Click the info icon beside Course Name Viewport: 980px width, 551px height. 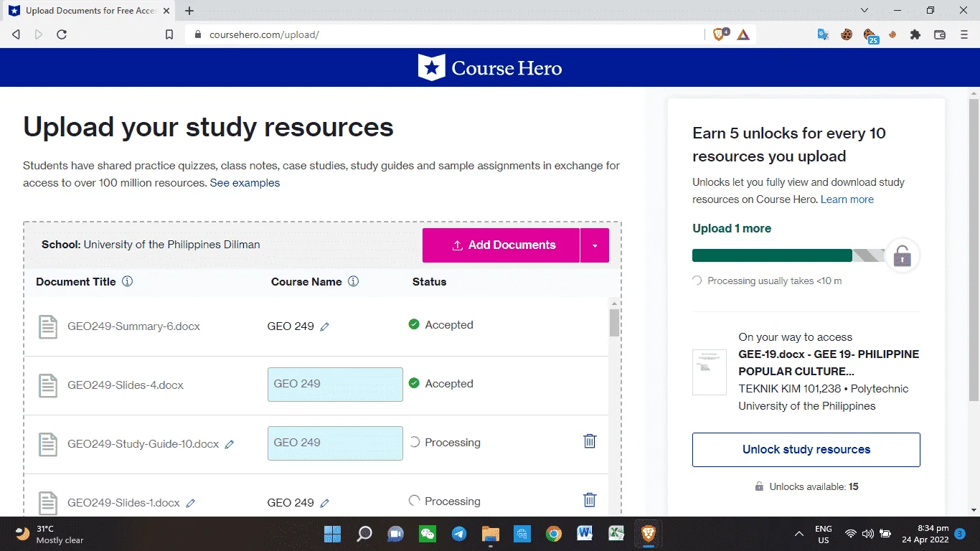click(x=353, y=281)
